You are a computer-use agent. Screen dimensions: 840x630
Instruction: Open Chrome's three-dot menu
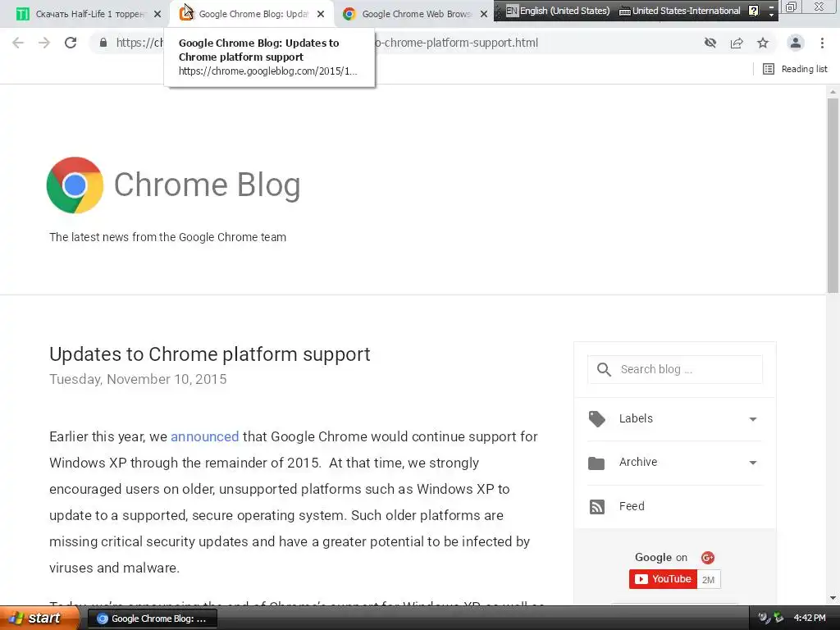822,43
